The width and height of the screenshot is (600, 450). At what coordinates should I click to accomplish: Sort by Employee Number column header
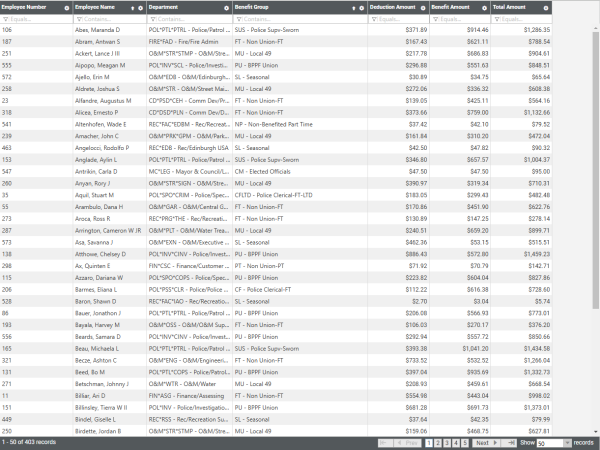click(x=24, y=7)
